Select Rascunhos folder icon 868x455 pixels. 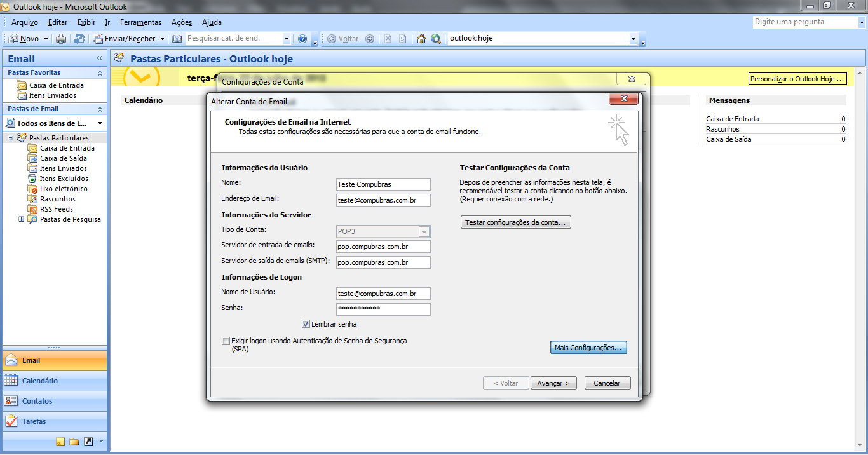[32, 199]
